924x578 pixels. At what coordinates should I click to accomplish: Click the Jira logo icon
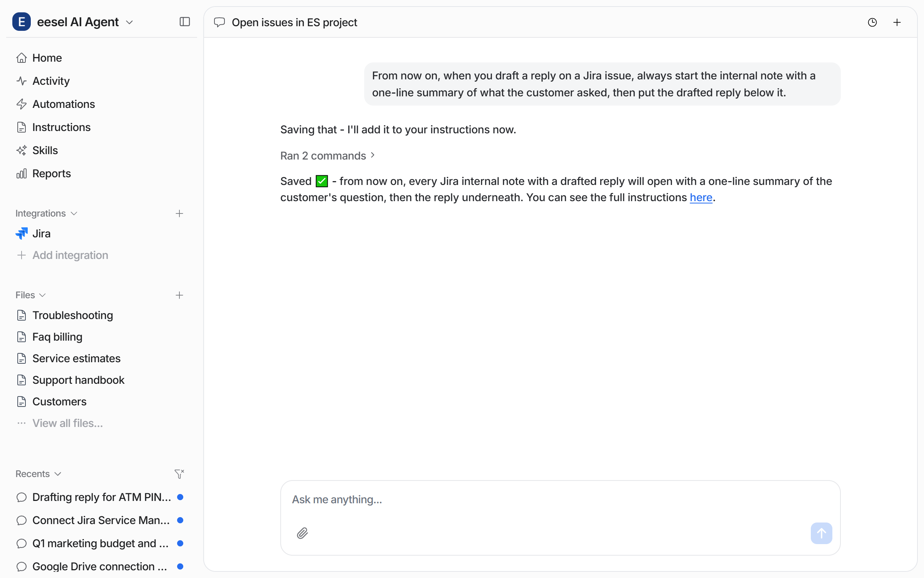click(22, 234)
